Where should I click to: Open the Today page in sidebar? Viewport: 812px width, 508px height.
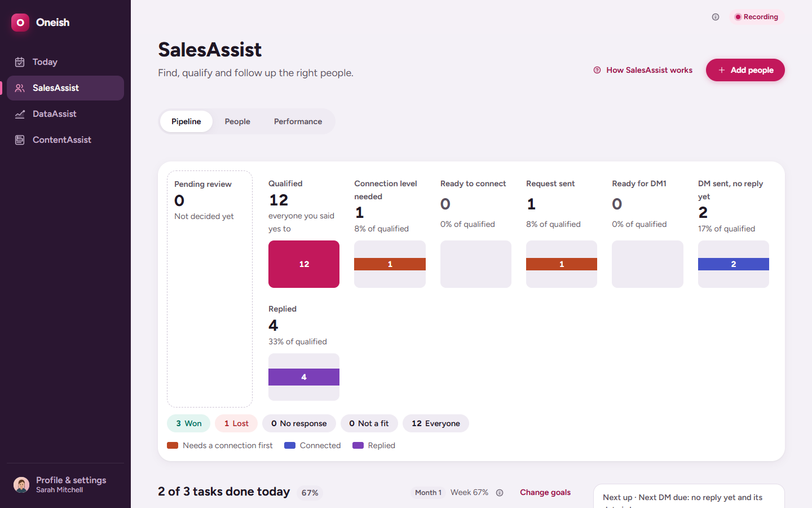pyautogui.click(x=65, y=62)
